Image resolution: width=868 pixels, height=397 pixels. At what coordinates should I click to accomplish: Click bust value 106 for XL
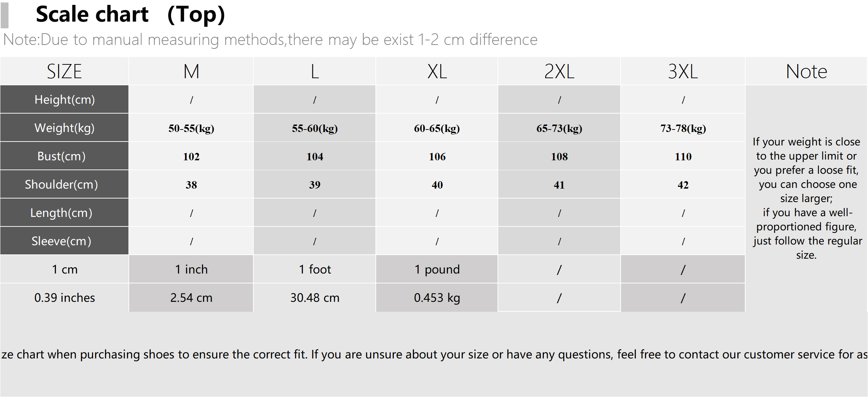[x=437, y=156]
